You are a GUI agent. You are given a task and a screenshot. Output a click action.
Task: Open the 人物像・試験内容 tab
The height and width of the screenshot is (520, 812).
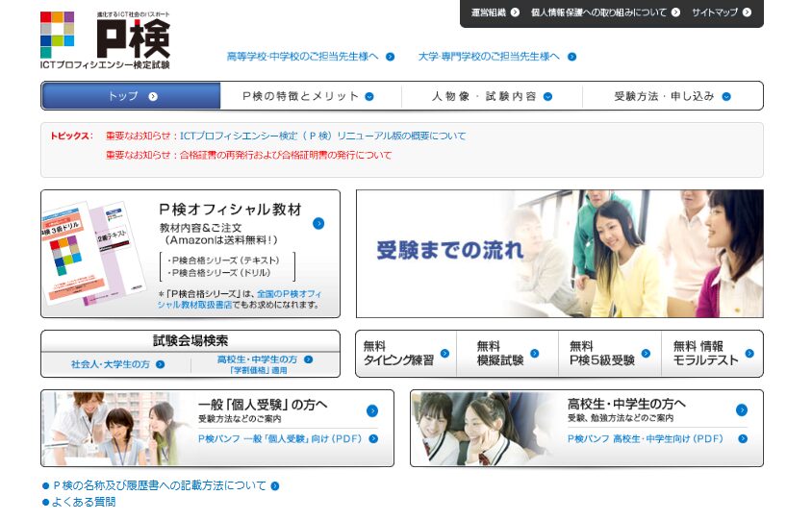point(492,96)
